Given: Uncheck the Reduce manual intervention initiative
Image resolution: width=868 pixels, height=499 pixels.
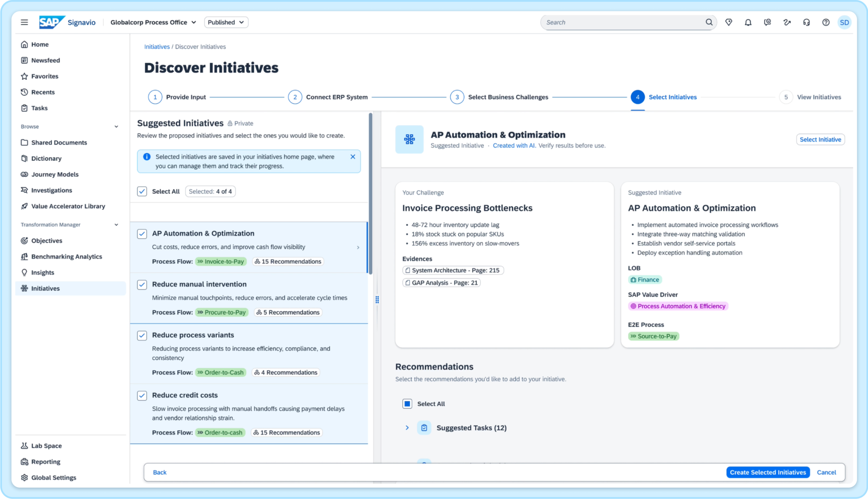Looking at the screenshot, I should pyautogui.click(x=141, y=284).
